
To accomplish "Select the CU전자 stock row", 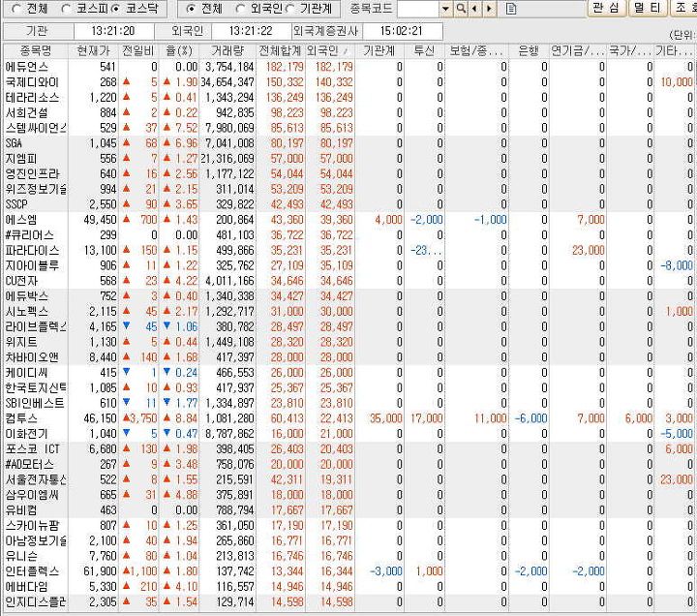I will pos(348,281).
